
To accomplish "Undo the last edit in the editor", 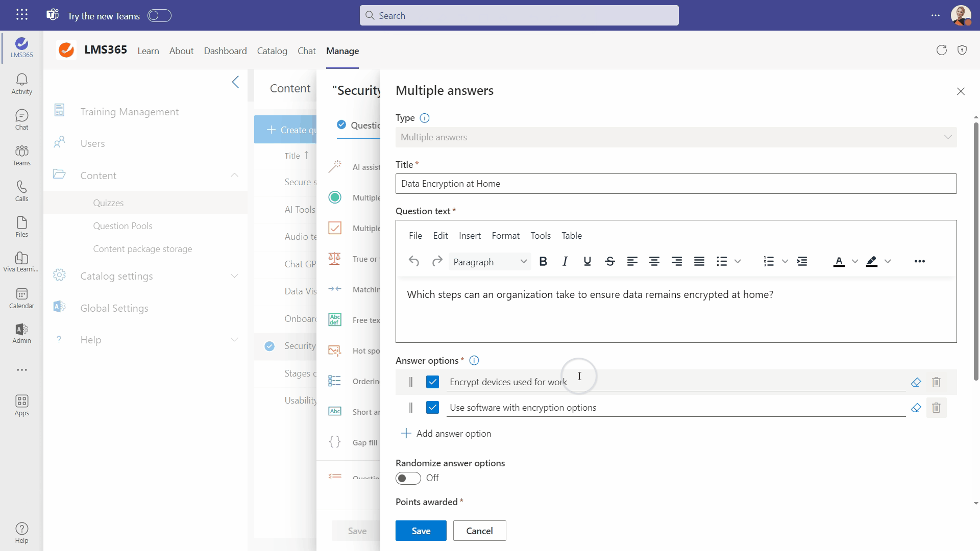I will (414, 262).
